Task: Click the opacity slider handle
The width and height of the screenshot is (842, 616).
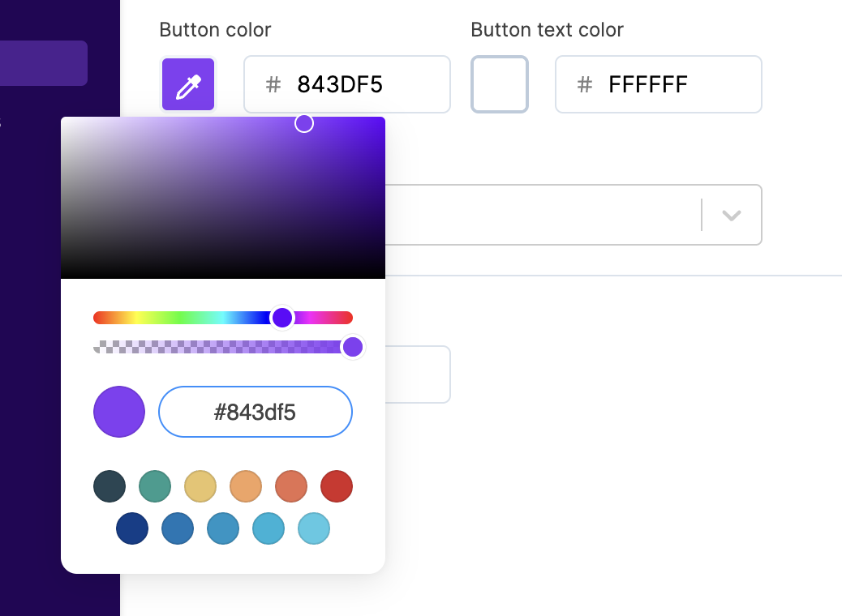Action: pos(352,347)
